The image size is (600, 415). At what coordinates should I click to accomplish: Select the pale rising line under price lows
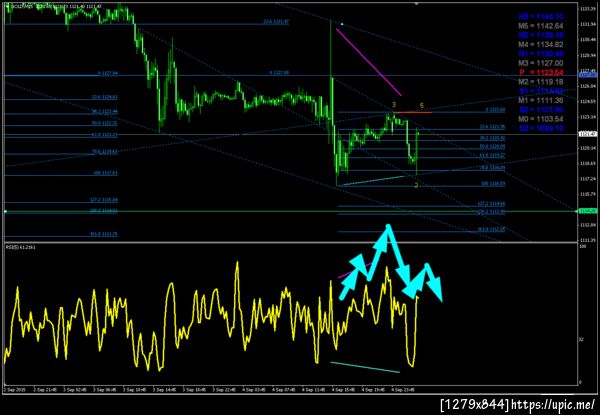[x=371, y=181]
